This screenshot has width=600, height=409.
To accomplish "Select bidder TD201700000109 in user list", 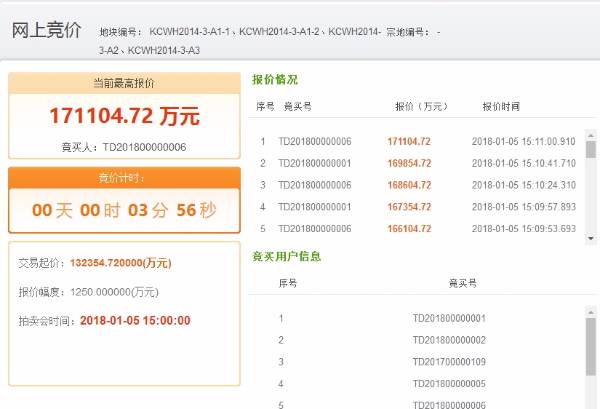I will (449, 362).
